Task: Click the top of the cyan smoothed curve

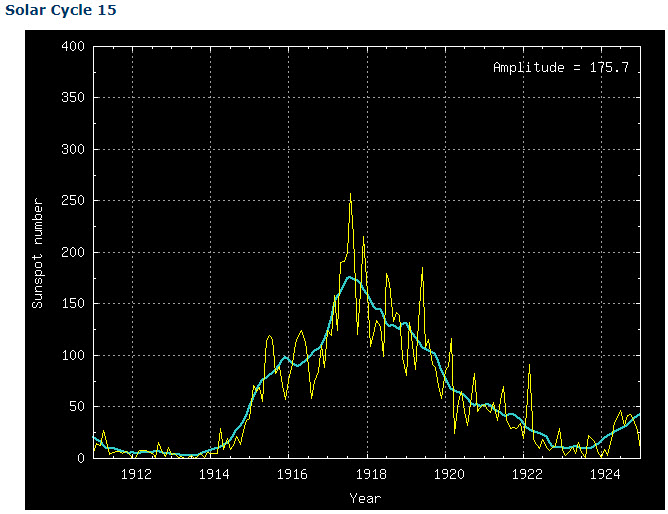Action: [x=349, y=277]
